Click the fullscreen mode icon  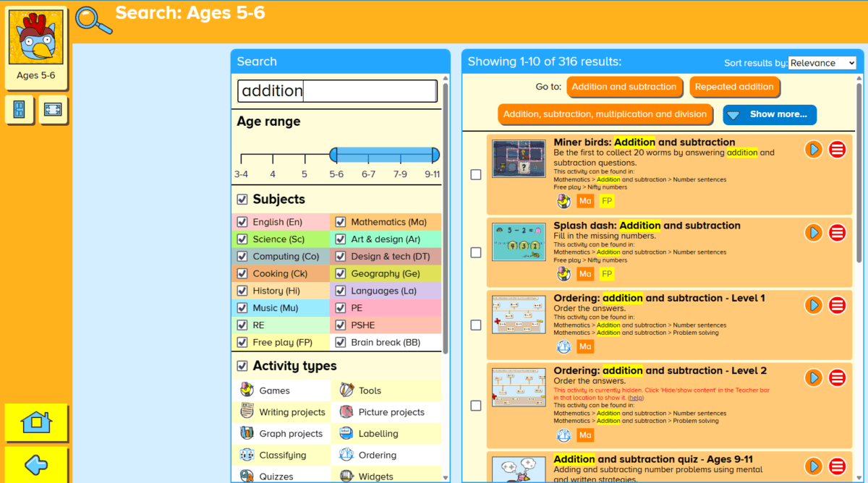coord(54,110)
